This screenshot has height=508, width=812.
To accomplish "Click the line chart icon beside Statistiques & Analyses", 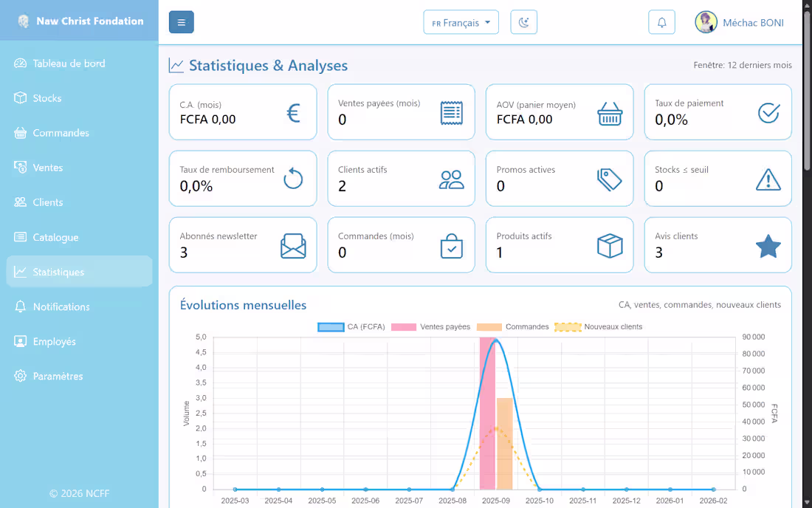I will pyautogui.click(x=176, y=66).
